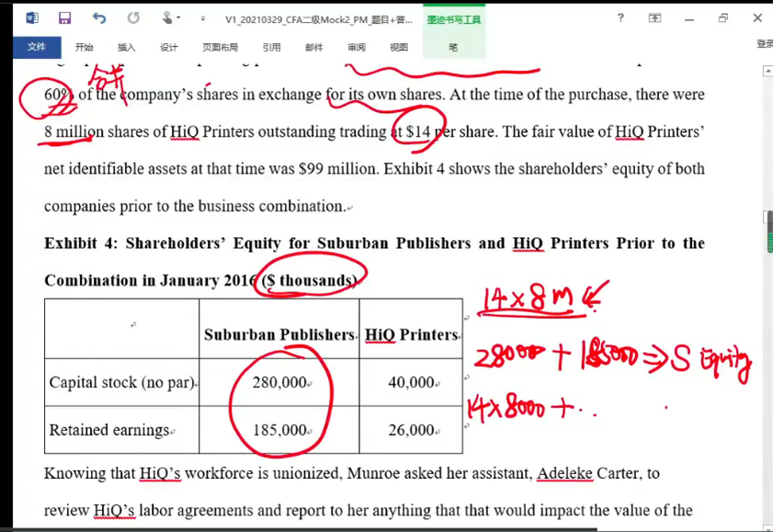Viewport: 773px width, 532px height.
Task: Open the 插入 (Insert) tab
Action: coord(126,47)
